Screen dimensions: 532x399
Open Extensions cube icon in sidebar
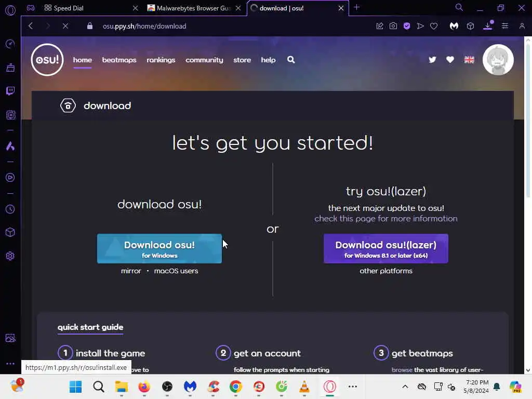click(x=10, y=232)
